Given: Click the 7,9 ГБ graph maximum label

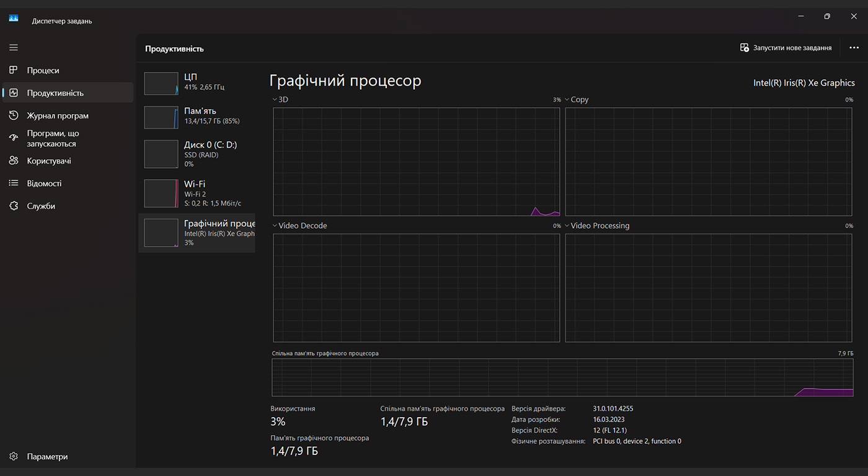Looking at the screenshot, I should (x=846, y=353).
